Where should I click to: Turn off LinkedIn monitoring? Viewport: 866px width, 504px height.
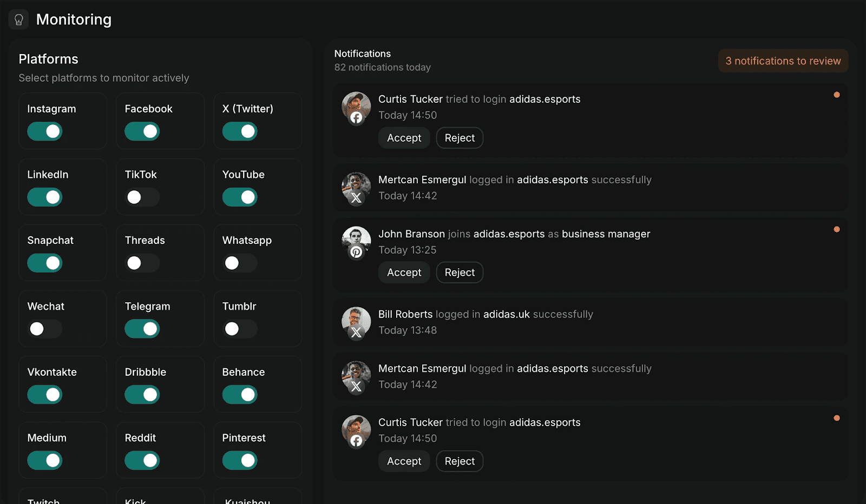[x=45, y=197]
